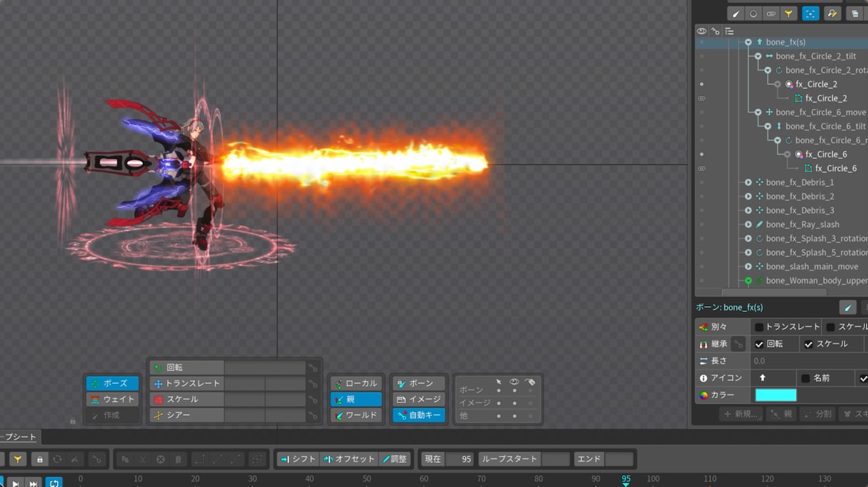The image size is (868, 487).
Task: Click the frame 95 timeline marker
Action: (626, 481)
